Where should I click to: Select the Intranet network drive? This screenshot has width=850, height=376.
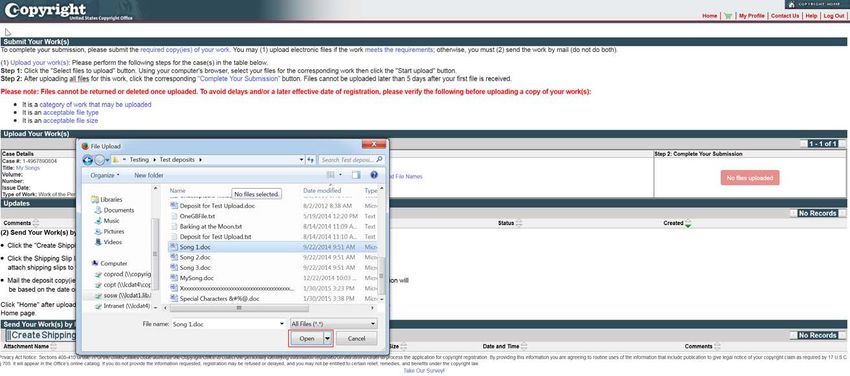pyautogui.click(x=123, y=306)
